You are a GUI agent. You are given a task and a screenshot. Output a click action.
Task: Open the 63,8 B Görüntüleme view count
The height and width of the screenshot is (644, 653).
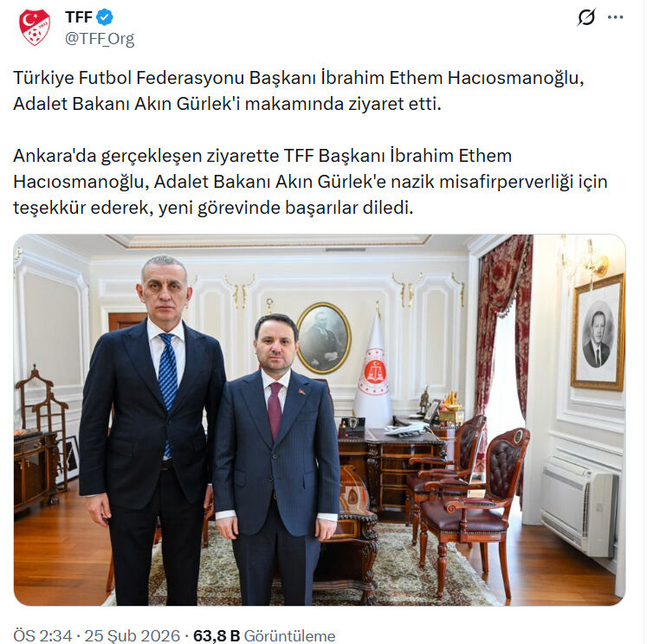pos(264,635)
